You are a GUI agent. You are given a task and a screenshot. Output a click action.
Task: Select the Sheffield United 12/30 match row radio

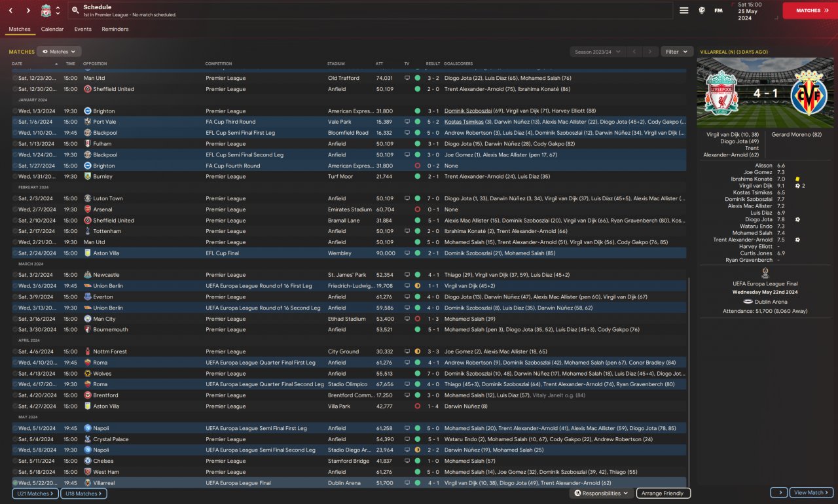pyautogui.click(x=15, y=89)
